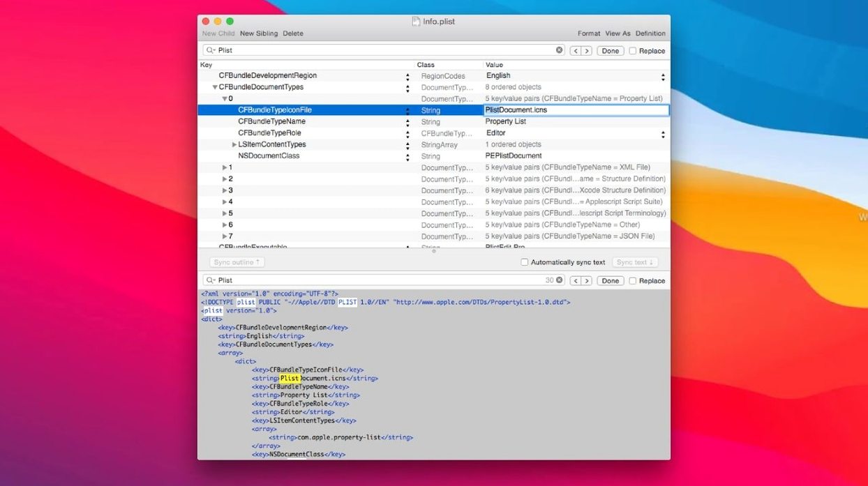The image size is (868, 486).
Task: Click the Class column header
Action: tap(426, 65)
